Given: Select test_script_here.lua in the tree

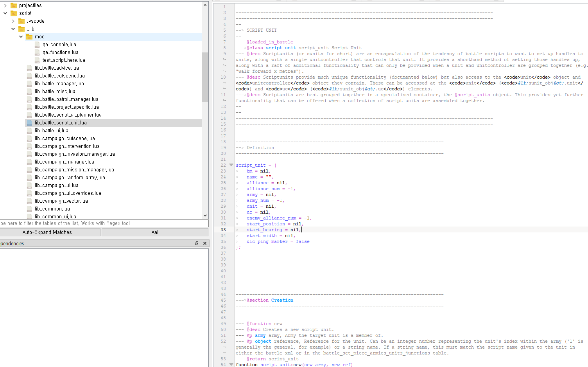Looking at the screenshot, I should tap(64, 60).
